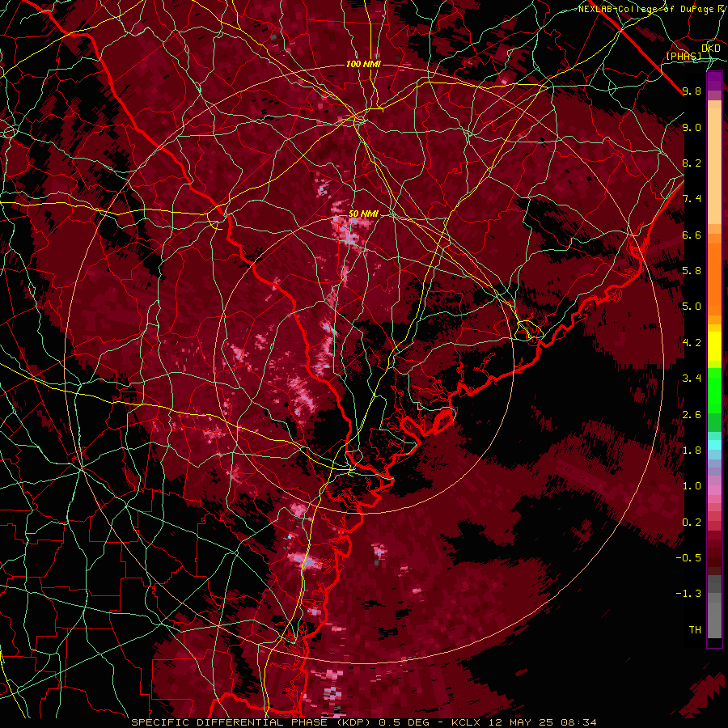Click the 5.8 value on the color scale
The height and width of the screenshot is (728, 728).
[692, 271]
